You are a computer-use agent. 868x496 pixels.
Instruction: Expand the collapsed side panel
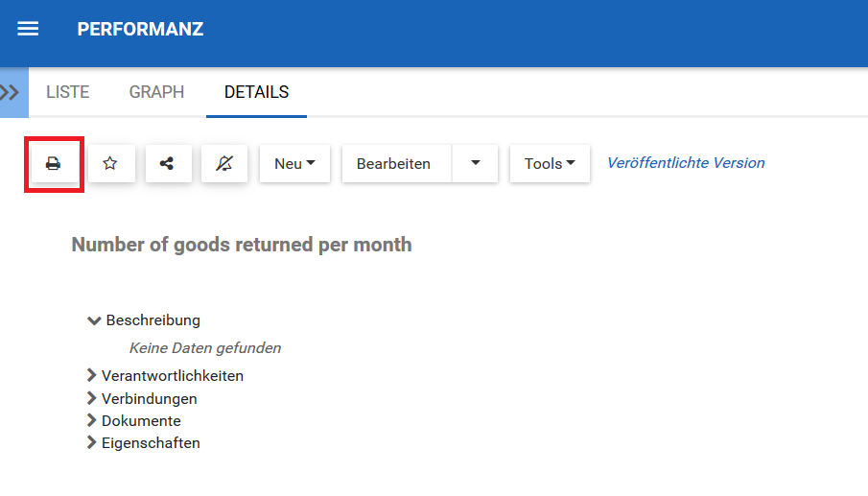coord(12,93)
